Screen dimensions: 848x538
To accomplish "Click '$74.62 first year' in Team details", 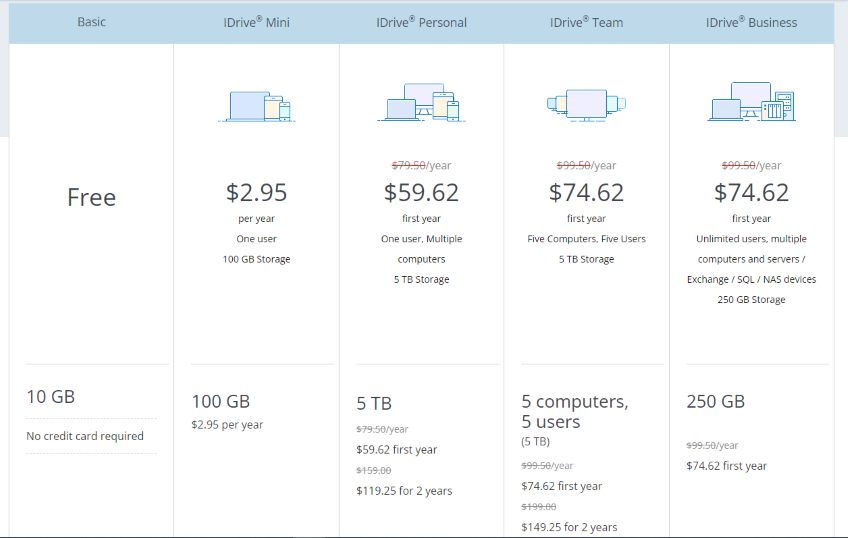I will pyautogui.click(x=561, y=486).
